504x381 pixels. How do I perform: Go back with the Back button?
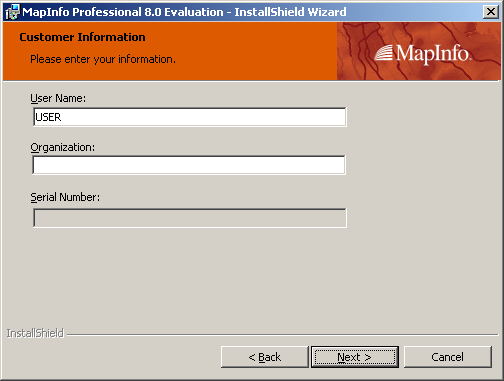[x=265, y=357]
